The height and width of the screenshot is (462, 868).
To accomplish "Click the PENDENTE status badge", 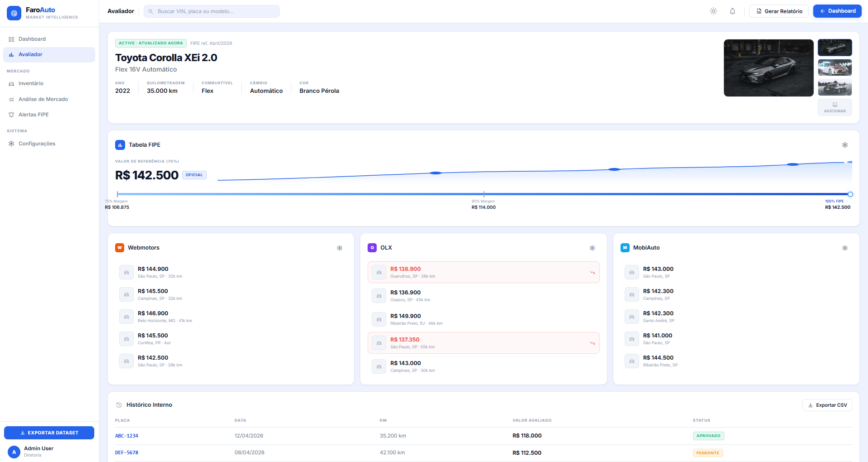I will 708,453.
